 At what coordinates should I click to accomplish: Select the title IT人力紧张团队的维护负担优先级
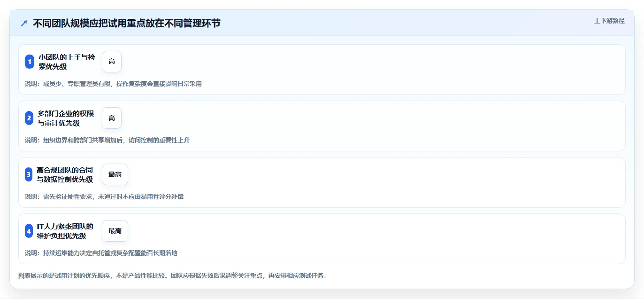65,231
